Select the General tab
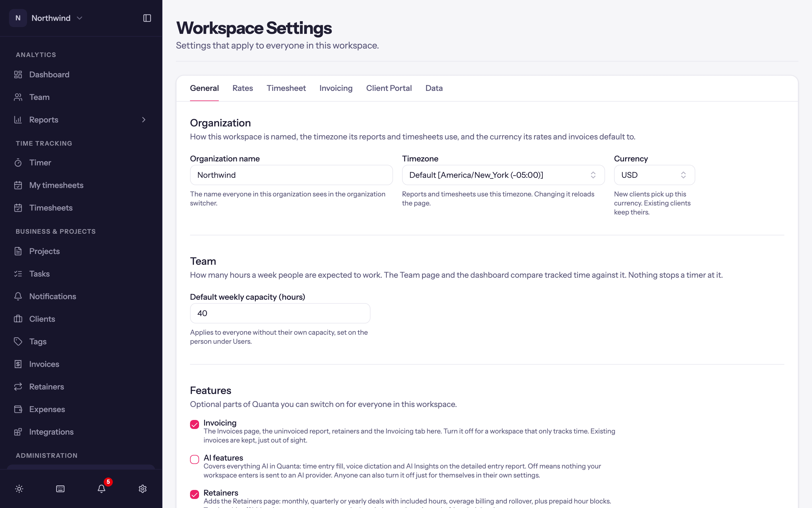 [x=204, y=88]
